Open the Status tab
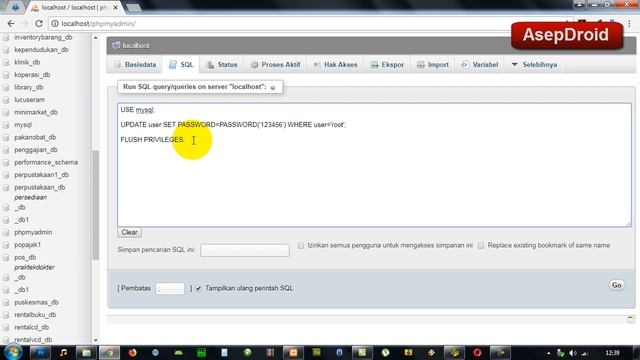The height and width of the screenshot is (360, 640). (222, 64)
